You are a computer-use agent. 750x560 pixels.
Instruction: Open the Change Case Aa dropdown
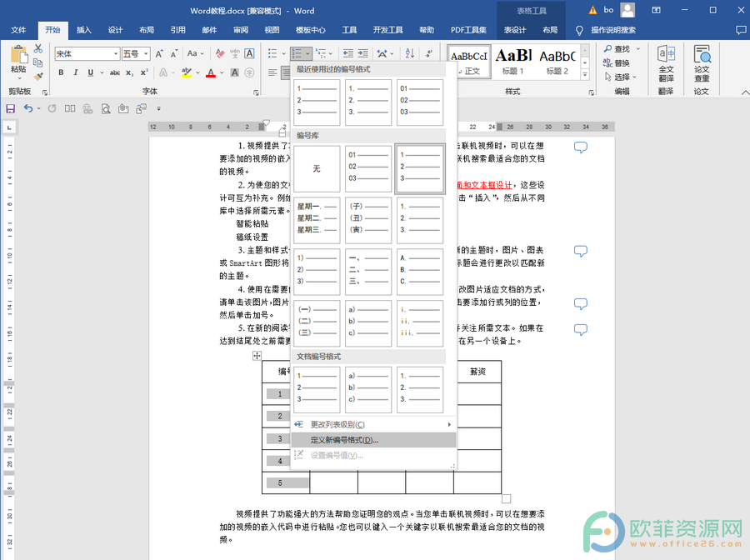[195, 53]
